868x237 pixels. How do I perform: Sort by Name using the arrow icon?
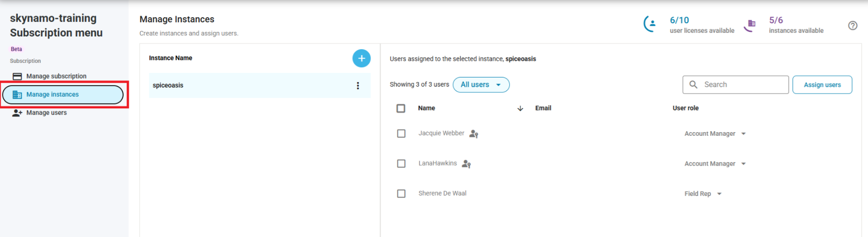click(520, 108)
